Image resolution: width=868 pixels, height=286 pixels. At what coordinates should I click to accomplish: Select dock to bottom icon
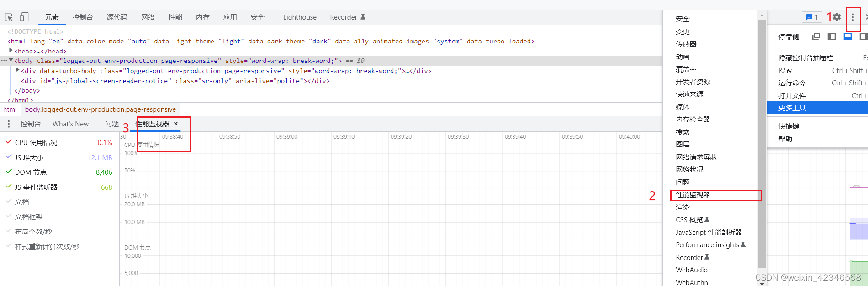847,36
